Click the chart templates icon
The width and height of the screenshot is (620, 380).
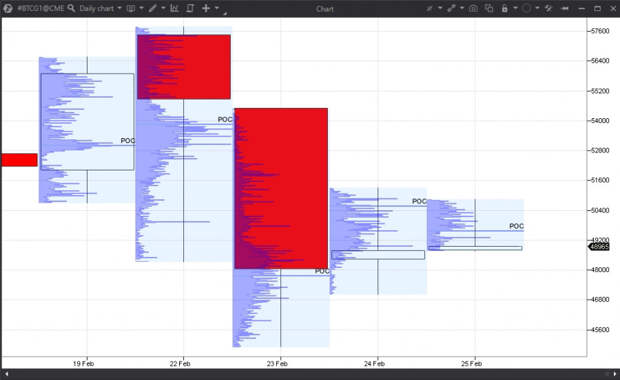[190, 8]
